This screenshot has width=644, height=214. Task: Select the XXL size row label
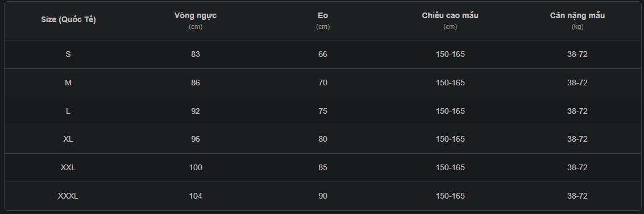[x=68, y=167]
